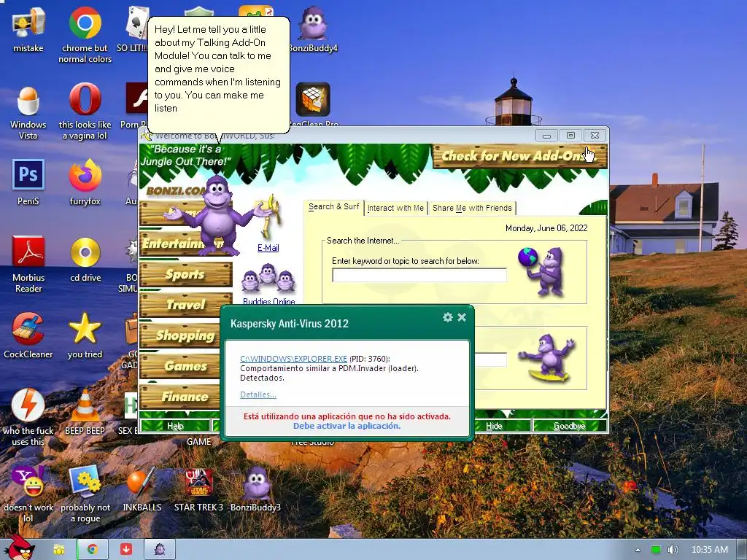Open the Sports menu plank
This screenshot has width=747, height=560.
(185, 274)
